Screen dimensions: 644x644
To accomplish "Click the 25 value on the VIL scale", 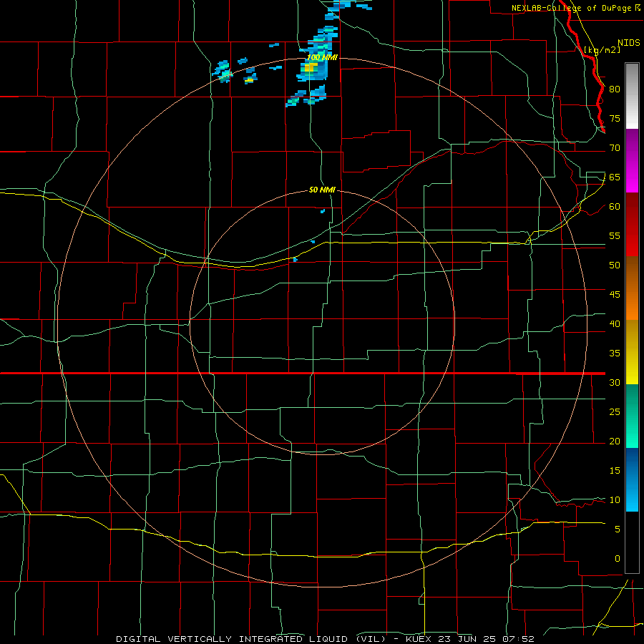I will (x=615, y=411).
